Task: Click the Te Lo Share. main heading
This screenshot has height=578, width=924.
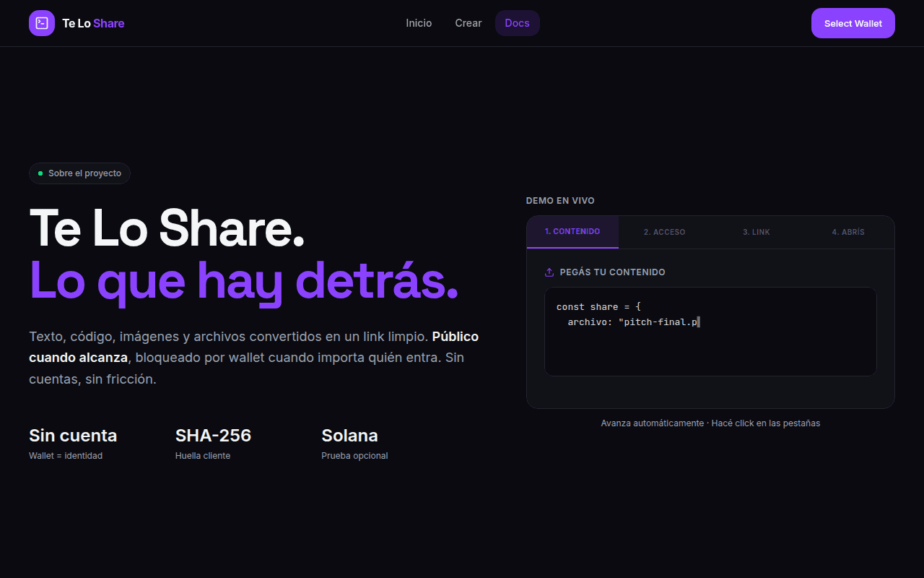Action: click(x=167, y=228)
